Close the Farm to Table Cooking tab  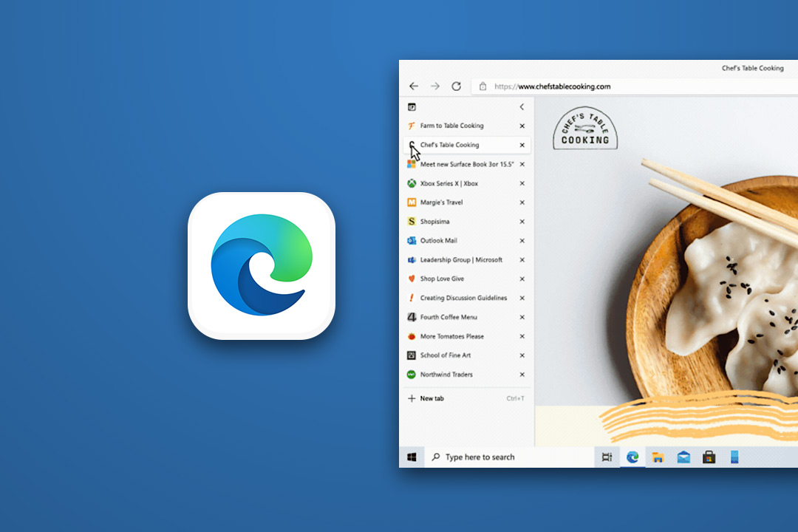point(522,126)
